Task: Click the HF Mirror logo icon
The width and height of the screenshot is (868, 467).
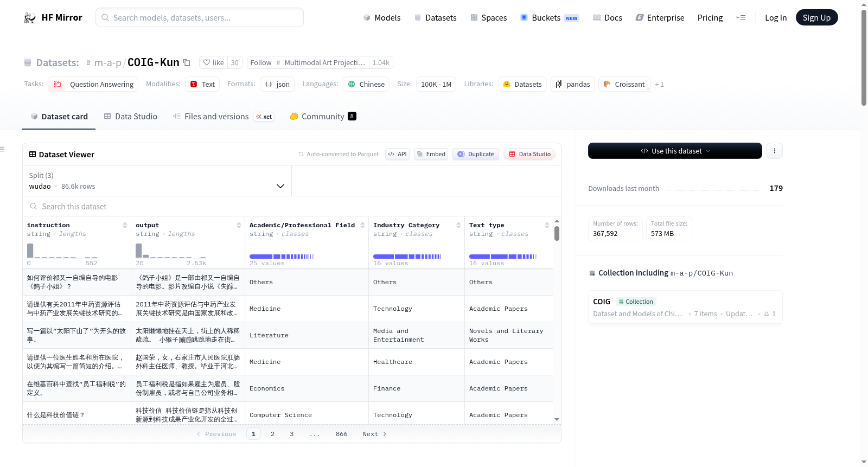Action: point(30,18)
